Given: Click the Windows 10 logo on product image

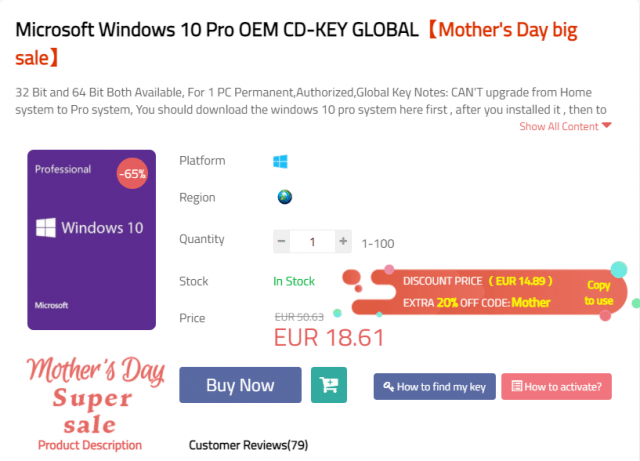Looking at the screenshot, I should click(x=45, y=228).
